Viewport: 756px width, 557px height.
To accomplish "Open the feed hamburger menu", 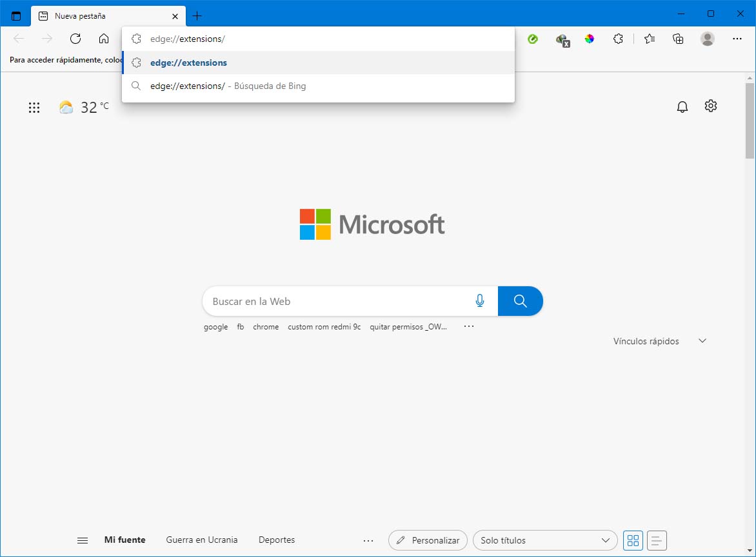I will [x=83, y=540].
